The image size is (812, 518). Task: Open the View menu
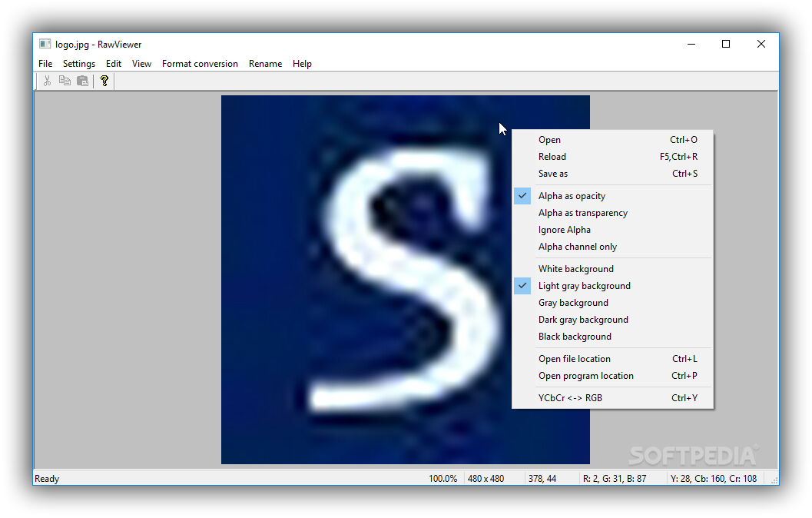[x=141, y=64]
